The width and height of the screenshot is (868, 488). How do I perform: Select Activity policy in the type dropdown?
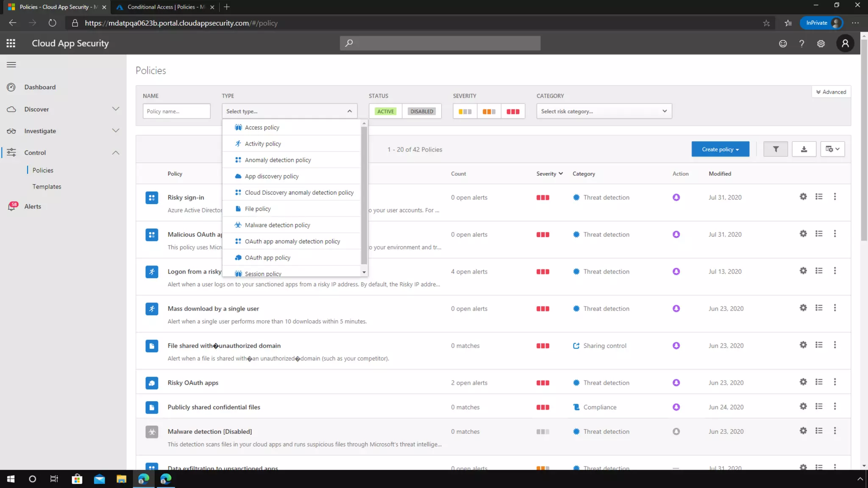point(262,144)
